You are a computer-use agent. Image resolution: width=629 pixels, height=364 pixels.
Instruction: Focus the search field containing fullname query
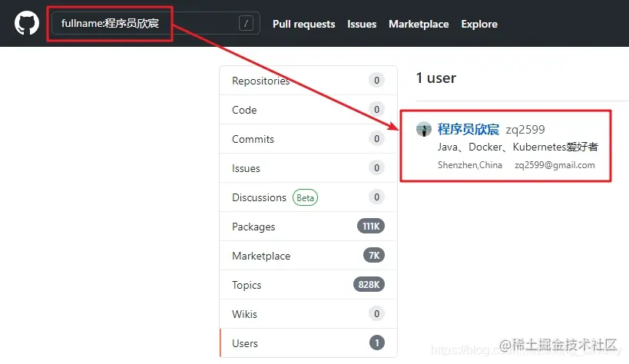(156, 23)
